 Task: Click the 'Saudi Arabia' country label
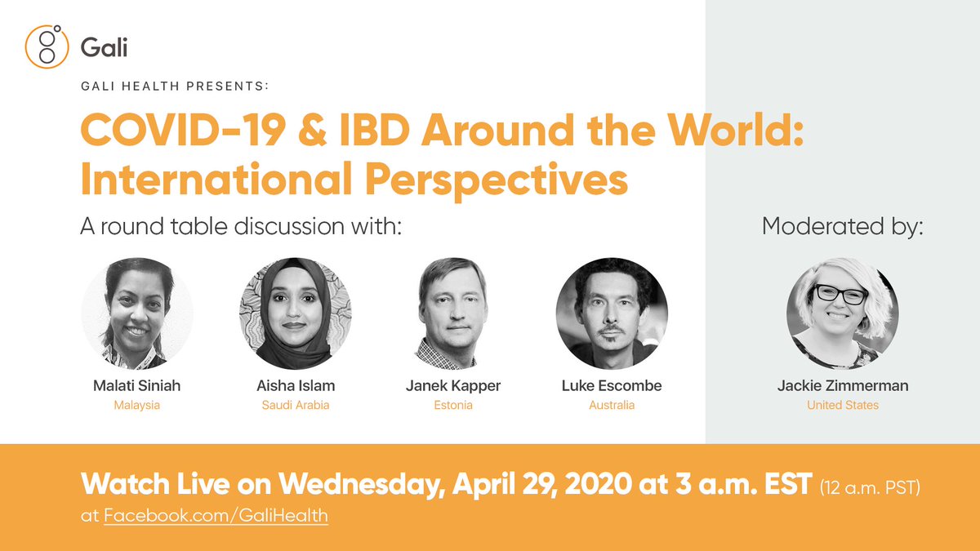(296, 405)
